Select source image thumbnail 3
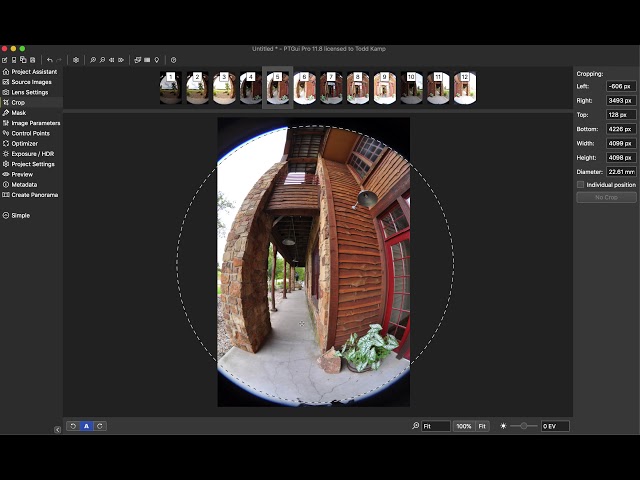 coord(224,88)
